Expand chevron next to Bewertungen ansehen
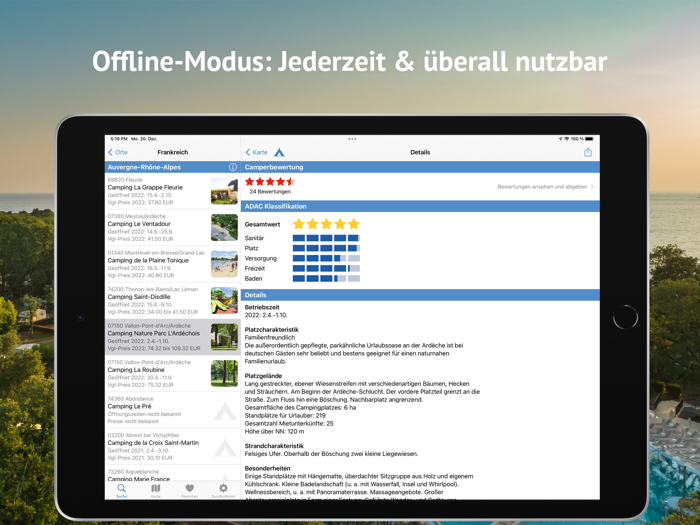This screenshot has width=700, height=525. 592,187
